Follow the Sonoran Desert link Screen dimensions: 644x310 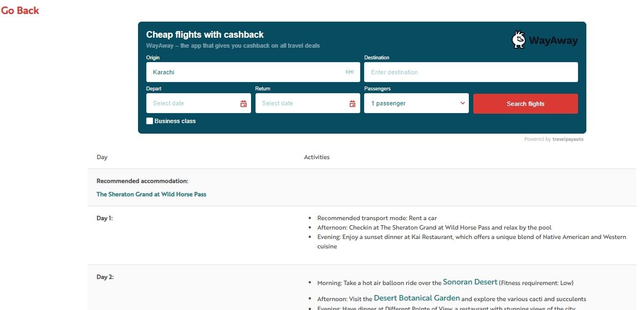click(x=470, y=282)
